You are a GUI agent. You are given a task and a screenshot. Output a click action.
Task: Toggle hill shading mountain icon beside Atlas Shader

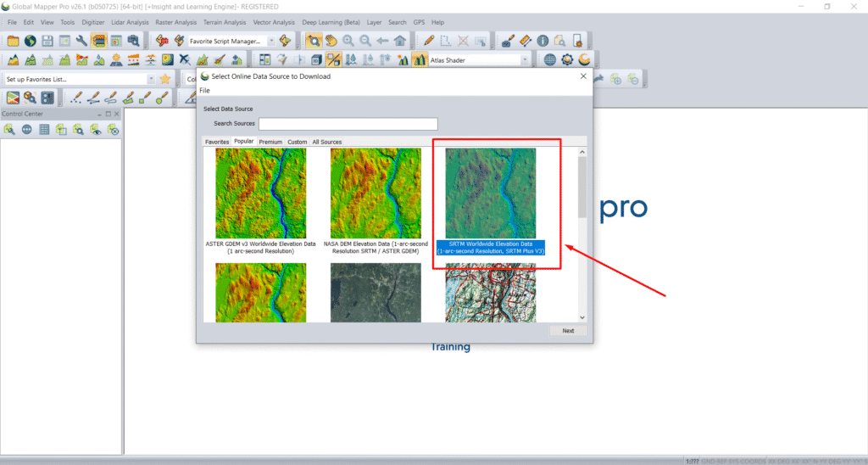pos(419,60)
